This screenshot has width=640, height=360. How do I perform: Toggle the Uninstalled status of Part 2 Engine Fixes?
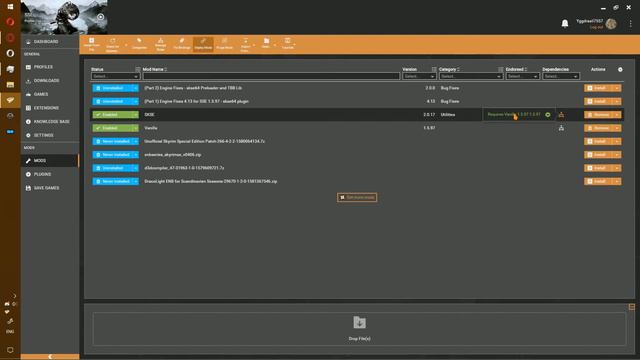tap(112, 88)
